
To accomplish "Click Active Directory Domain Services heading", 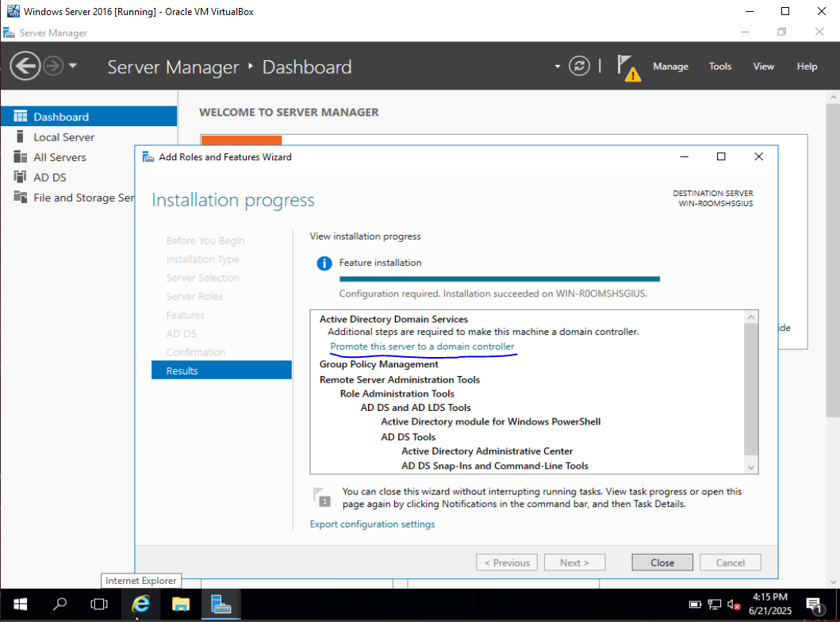I will click(x=393, y=319).
